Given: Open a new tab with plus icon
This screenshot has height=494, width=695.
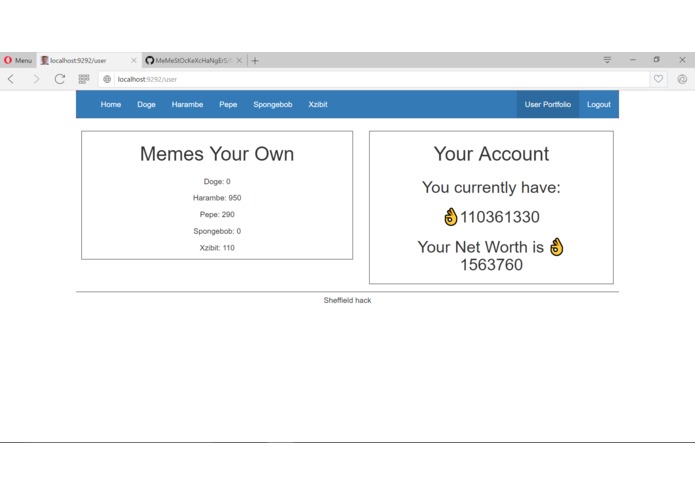Looking at the screenshot, I should point(255,61).
